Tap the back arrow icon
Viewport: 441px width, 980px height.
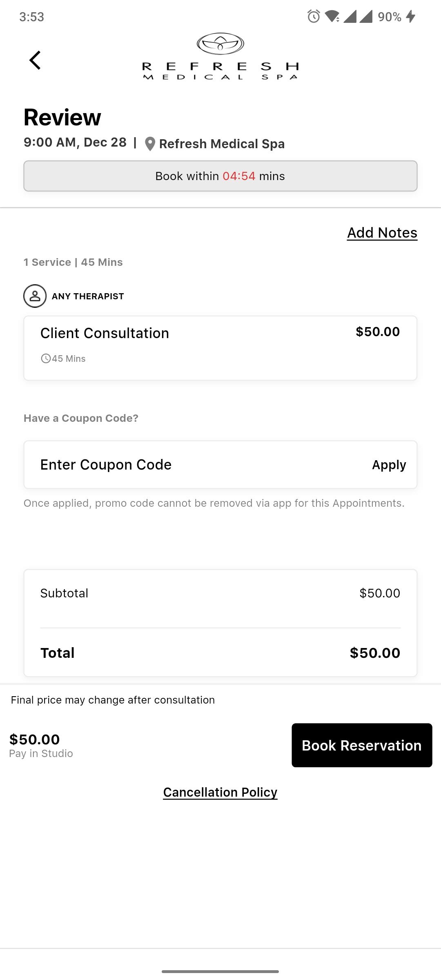(35, 60)
